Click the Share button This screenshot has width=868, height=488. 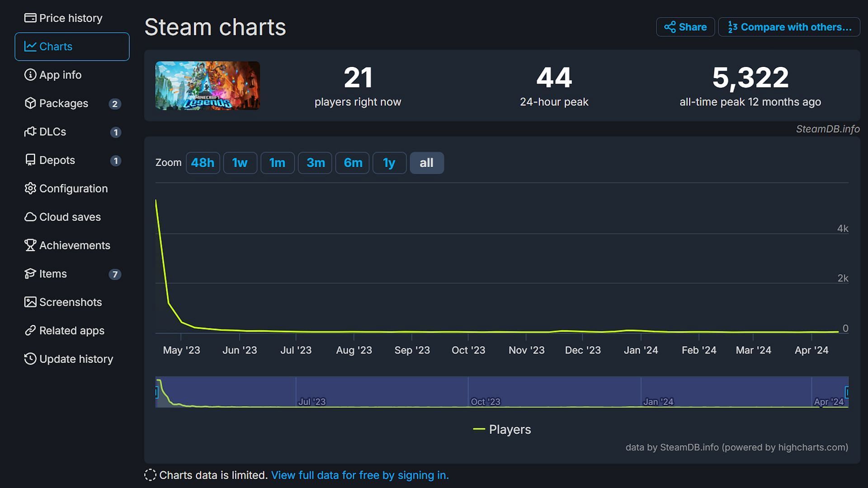685,26
